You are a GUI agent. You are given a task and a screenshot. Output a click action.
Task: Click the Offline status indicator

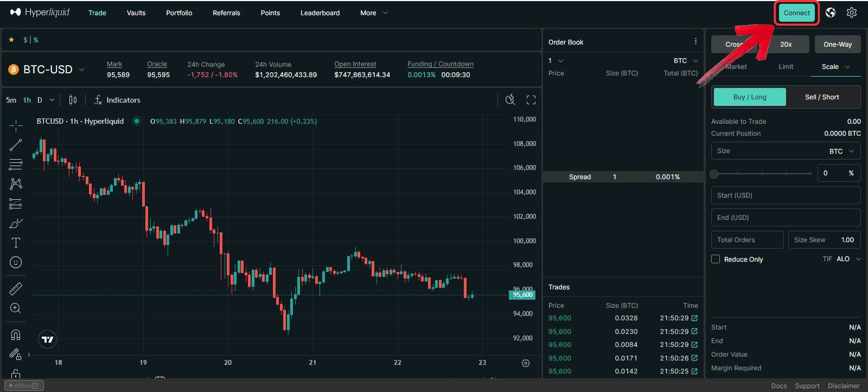click(23, 385)
